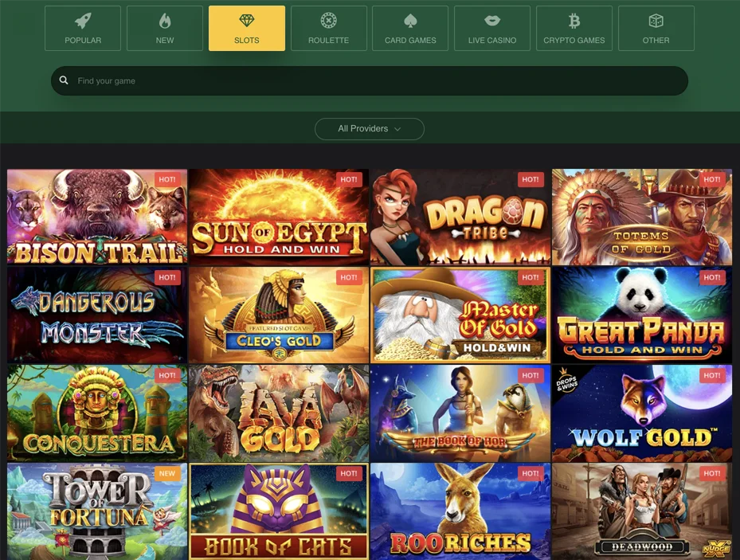
Task: Click the magnifier icon in search bar
Action: 64,80
